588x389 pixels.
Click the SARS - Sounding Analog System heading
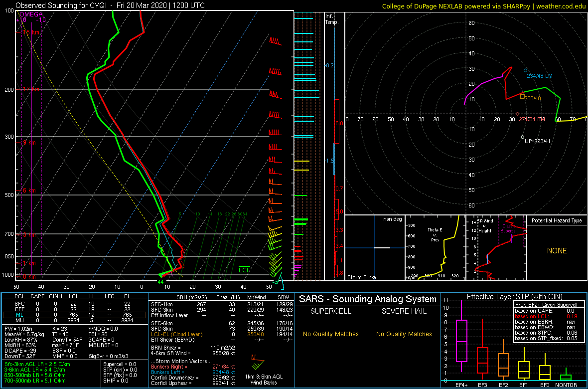368,299
